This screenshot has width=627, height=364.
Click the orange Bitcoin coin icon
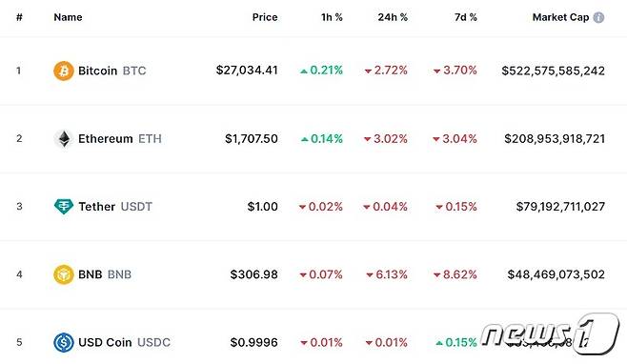tap(64, 71)
